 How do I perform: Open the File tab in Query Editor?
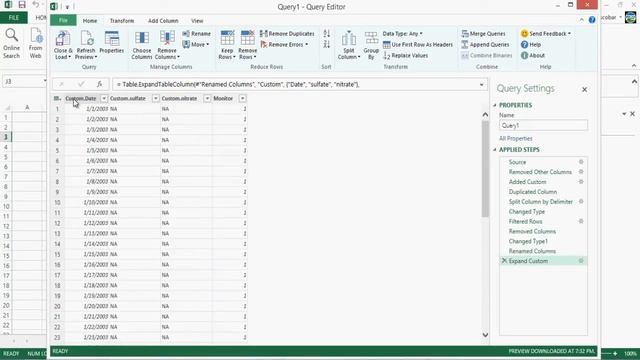pos(63,20)
